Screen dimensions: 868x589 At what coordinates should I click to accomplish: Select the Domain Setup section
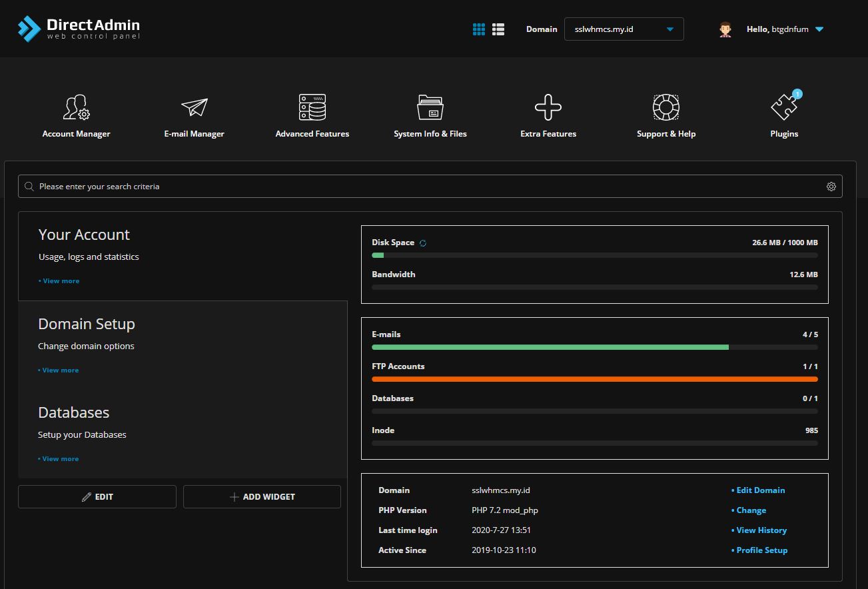tap(183, 346)
